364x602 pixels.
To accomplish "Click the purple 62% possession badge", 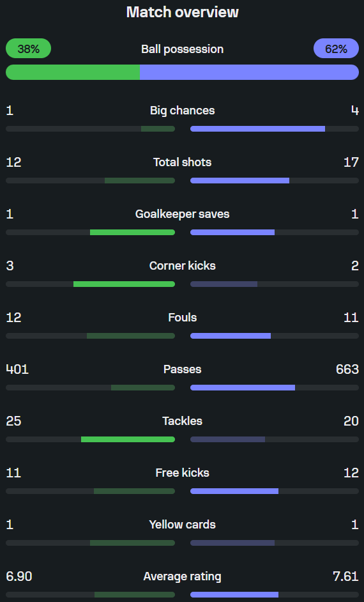I will click(336, 49).
